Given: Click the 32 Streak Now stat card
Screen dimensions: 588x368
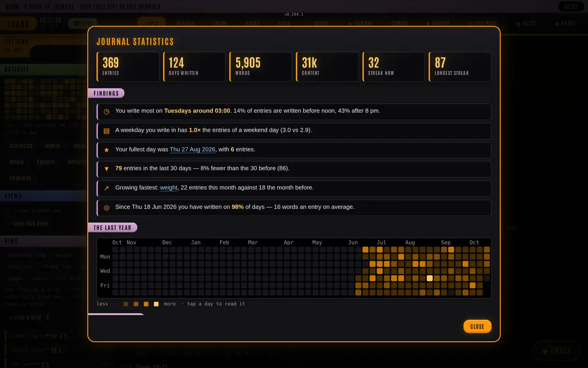Looking at the screenshot, I should click(394, 67).
